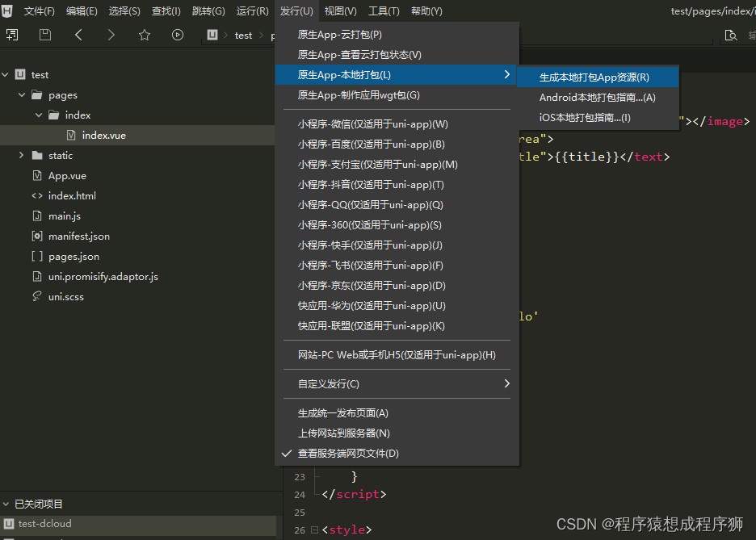Toggle 查看服务端网页文件 checked option
This screenshot has width=756, height=540.
point(348,454)
